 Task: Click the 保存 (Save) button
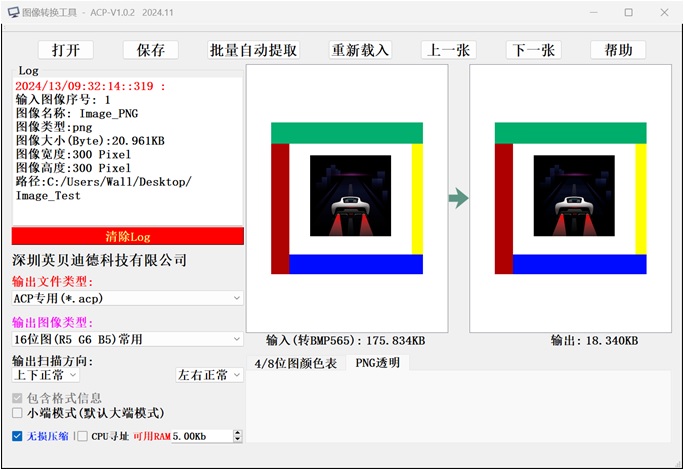(150, 50)
